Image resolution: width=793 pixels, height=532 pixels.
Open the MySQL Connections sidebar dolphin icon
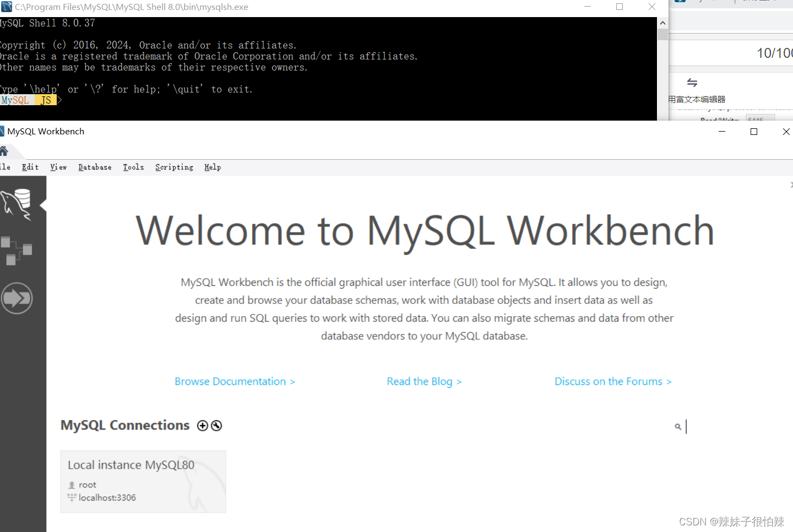16,204
